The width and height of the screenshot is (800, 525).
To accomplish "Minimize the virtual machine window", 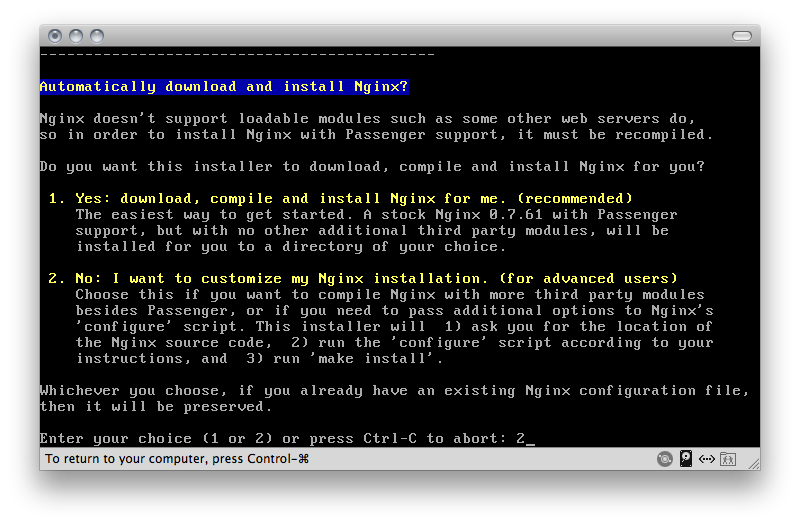I will click(76, 36).
